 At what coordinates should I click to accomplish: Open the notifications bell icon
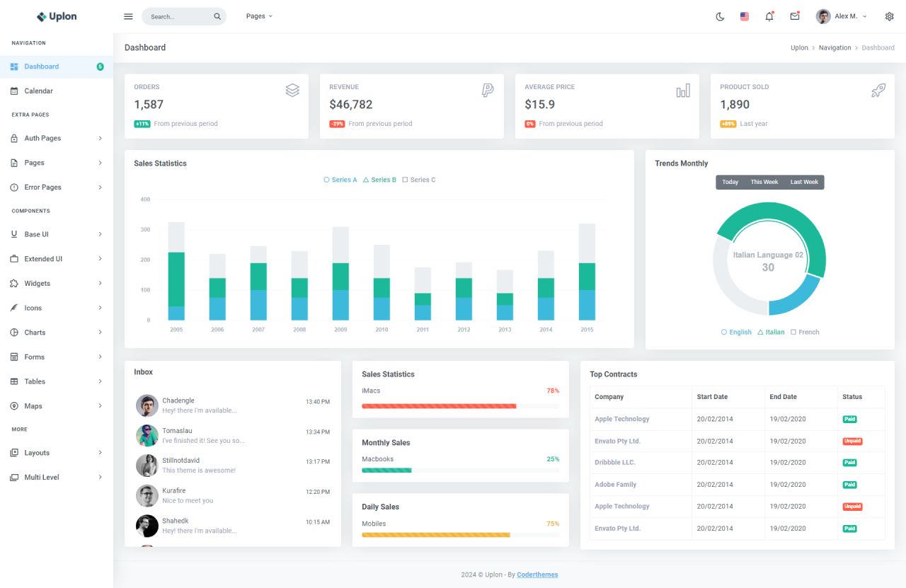click(769, 16)
